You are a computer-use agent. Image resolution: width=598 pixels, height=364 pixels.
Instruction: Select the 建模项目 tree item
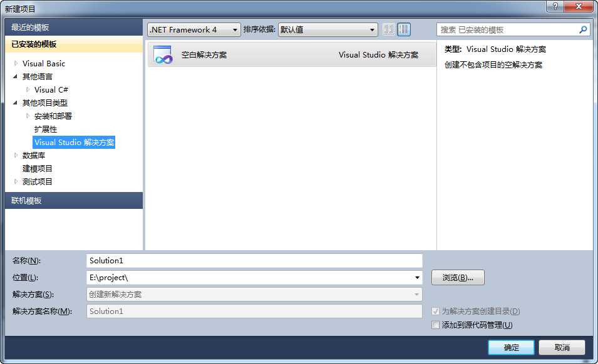click(x=37, y=168)
